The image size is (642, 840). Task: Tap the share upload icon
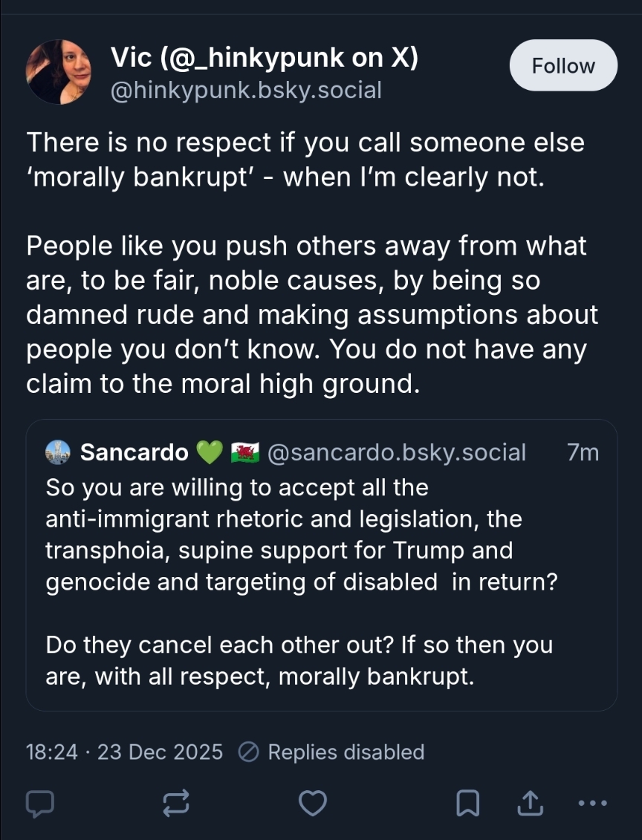pyautogui.click(x=527, y=802)
